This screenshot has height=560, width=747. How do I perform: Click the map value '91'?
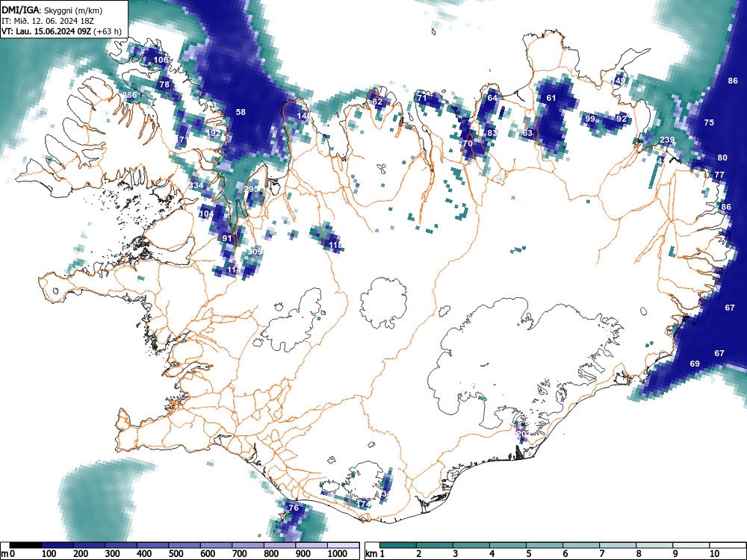(x=227, y=239)
